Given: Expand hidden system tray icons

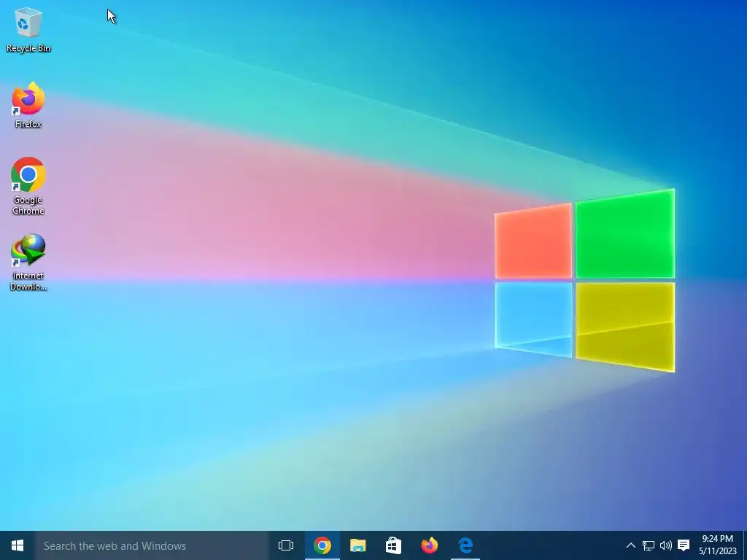Looking at the screenshot, I should (x=630, y=545).
